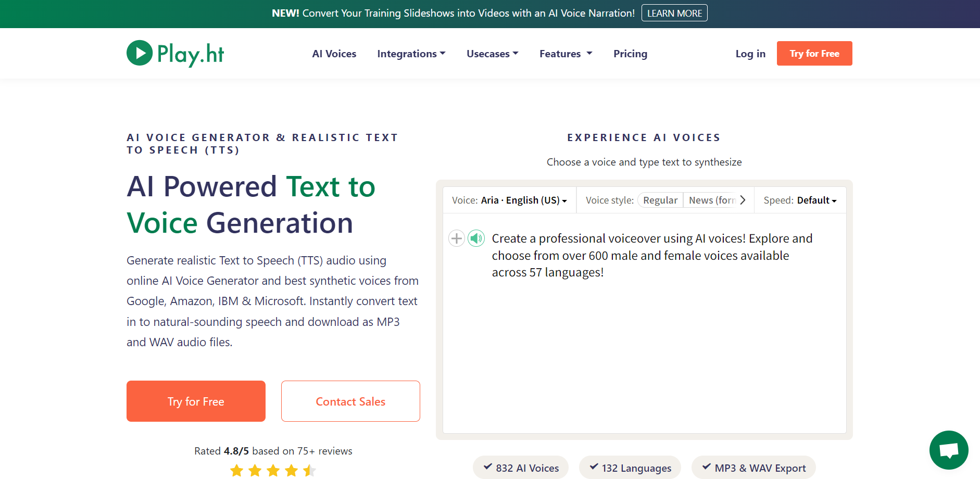Show more voice styles with right chevron
The image size is (980, 479).
pos(743,200)
